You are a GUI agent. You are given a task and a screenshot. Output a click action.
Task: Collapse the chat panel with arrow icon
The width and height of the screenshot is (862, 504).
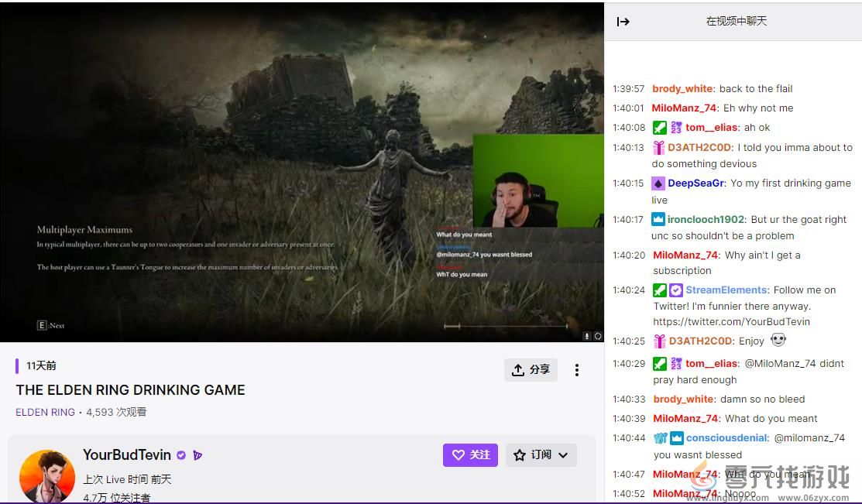click(623, 22)
